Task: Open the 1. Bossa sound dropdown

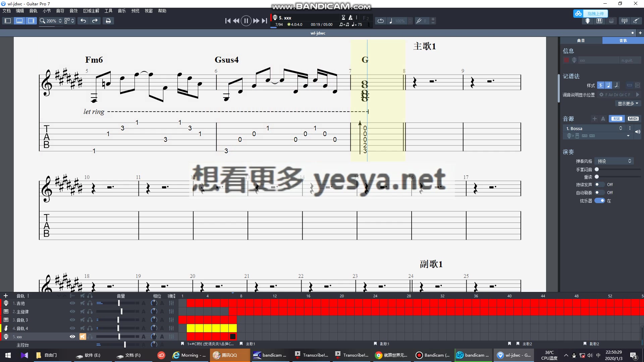Action: (594, 128)
